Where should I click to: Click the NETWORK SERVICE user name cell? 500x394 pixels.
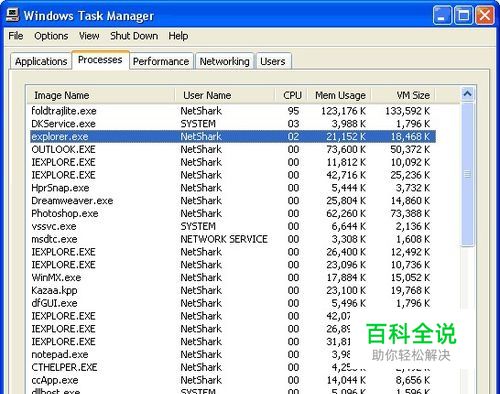(x=224, y=239)
